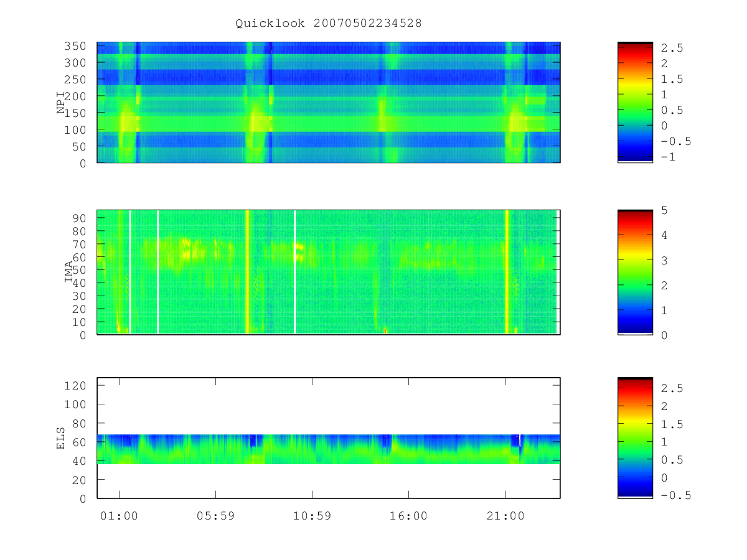Image resolution: width=747 pixels, height=560 pixels.
Task: Click the -0.5 label on ELS color bar
Action: (676, 495)
